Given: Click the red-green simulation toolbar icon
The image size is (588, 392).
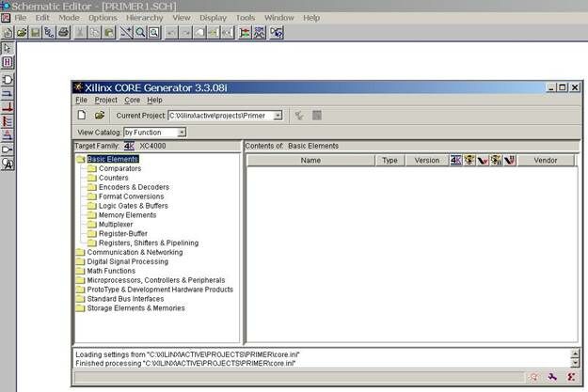Looking at the screenshot, I should (245, 33).
